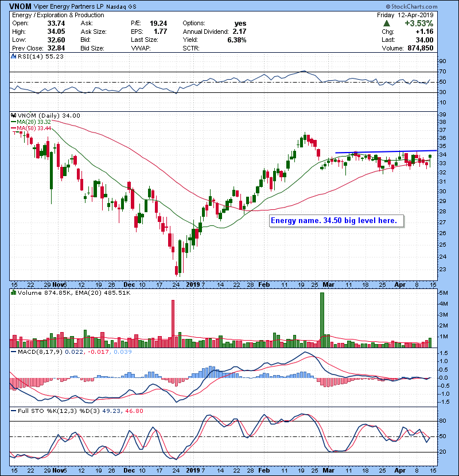Screen dimensions: 459x476
Task: Click the green up-arrow change indicator
Action: [x=387, y=24]
